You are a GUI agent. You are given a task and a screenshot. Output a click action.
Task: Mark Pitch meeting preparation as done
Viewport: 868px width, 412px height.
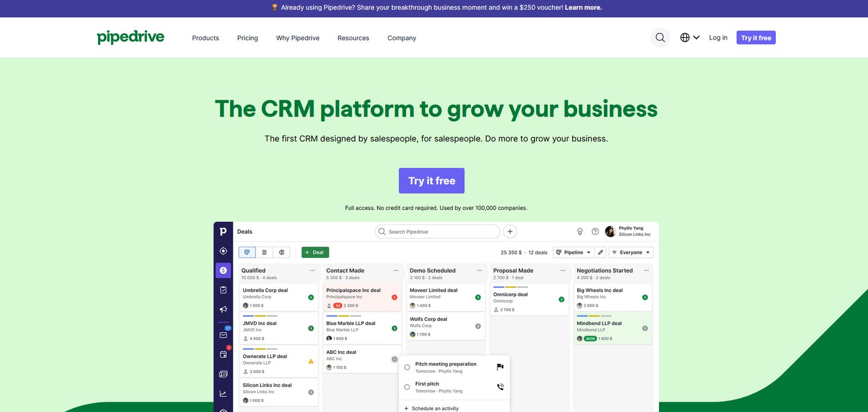(x=407, y=368)
